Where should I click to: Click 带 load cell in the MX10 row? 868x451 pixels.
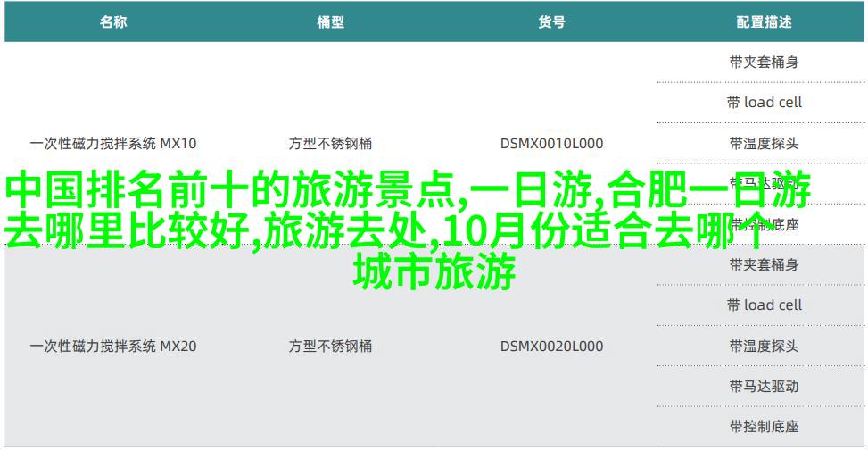(x=764, y=103)
